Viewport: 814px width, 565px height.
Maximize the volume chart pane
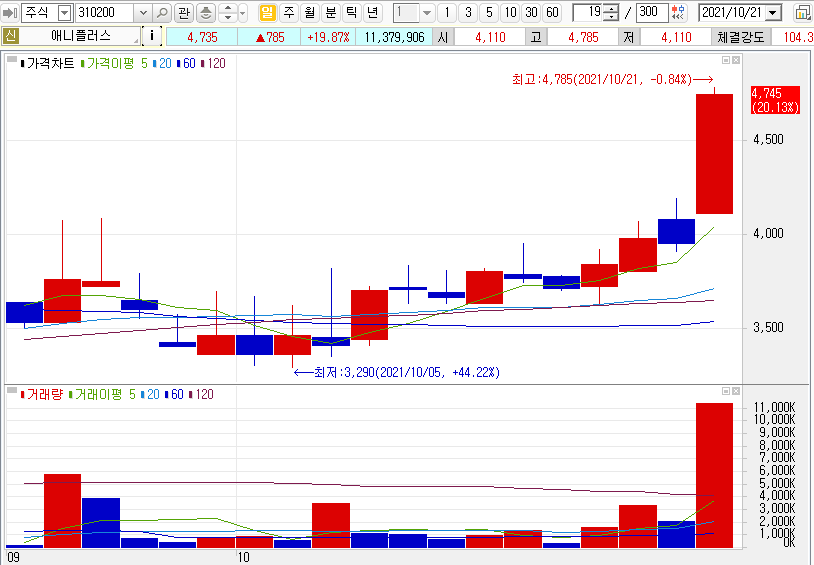pyautogui.click(x=726, y=391)
